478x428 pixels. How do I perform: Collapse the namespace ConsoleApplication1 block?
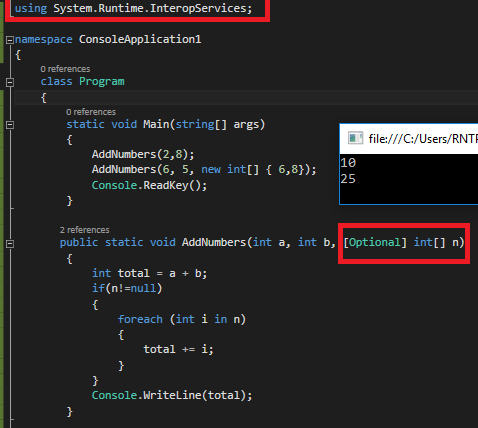pos(10,40)
